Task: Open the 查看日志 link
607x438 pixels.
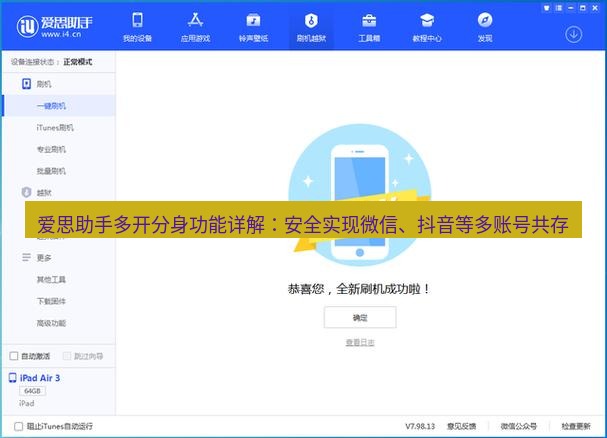Action: pos(360,342)
